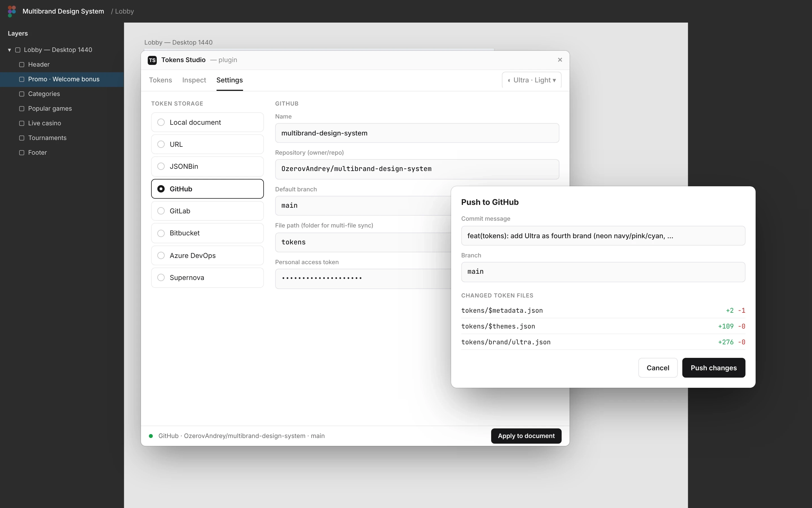Click the Figma logo icon

12,11
